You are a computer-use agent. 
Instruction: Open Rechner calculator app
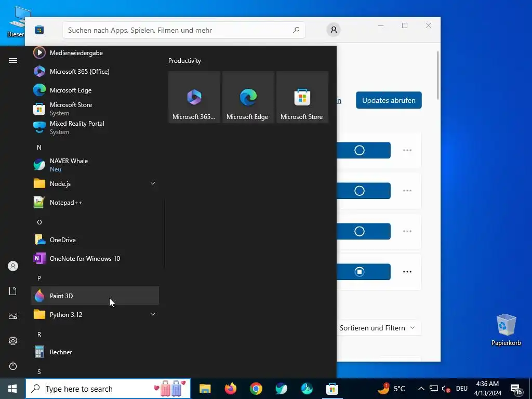pyautogui.click(x=95, y=352)
